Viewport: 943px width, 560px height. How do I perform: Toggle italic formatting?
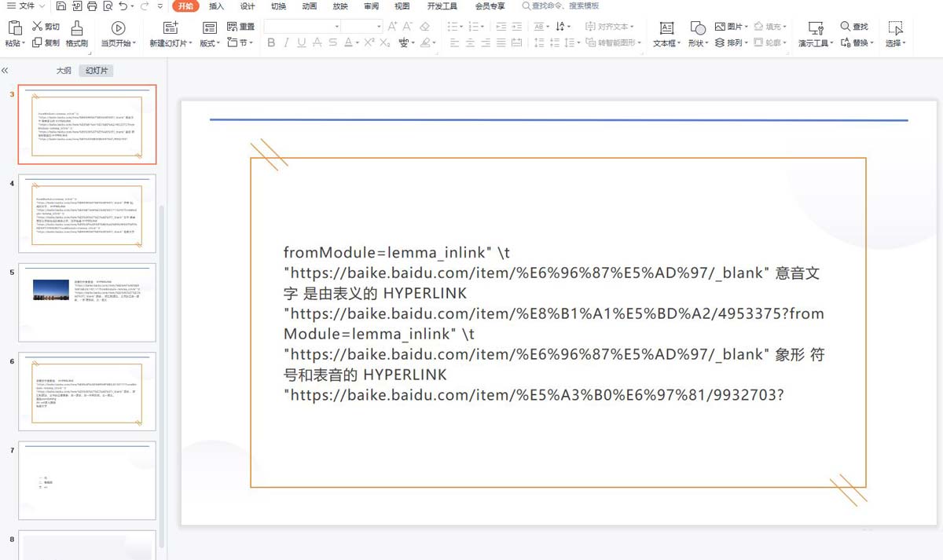coord(287,42)
